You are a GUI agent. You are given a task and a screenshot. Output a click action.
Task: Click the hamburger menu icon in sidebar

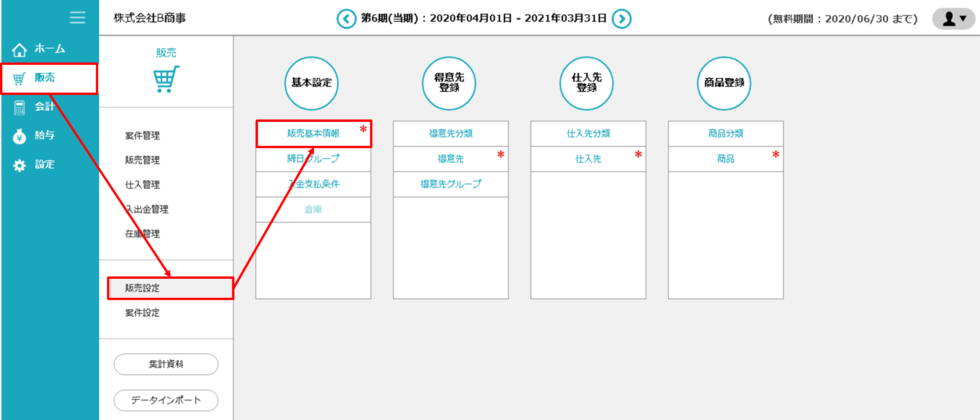coord(77,18)
